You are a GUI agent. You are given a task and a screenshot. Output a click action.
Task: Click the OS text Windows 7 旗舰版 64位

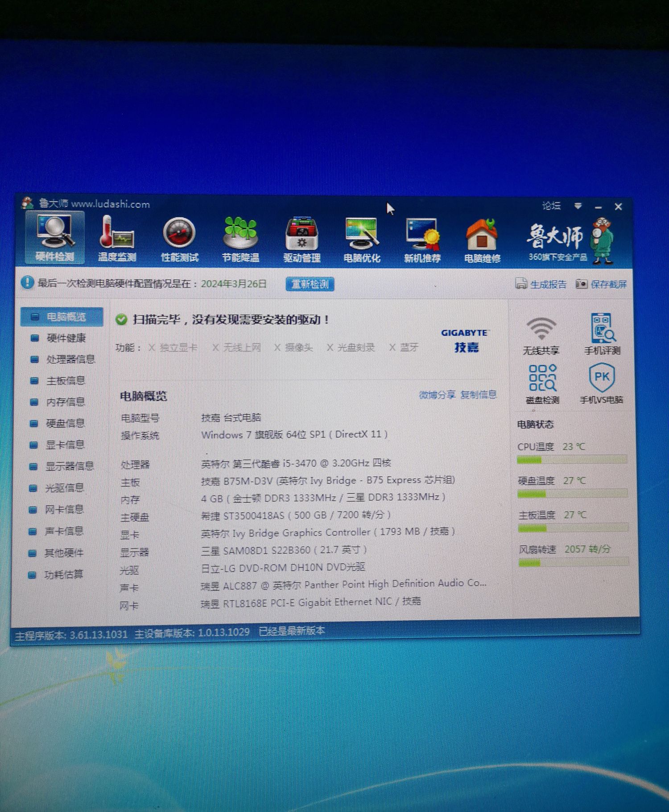pyautogui.click(x=254, y=435)
